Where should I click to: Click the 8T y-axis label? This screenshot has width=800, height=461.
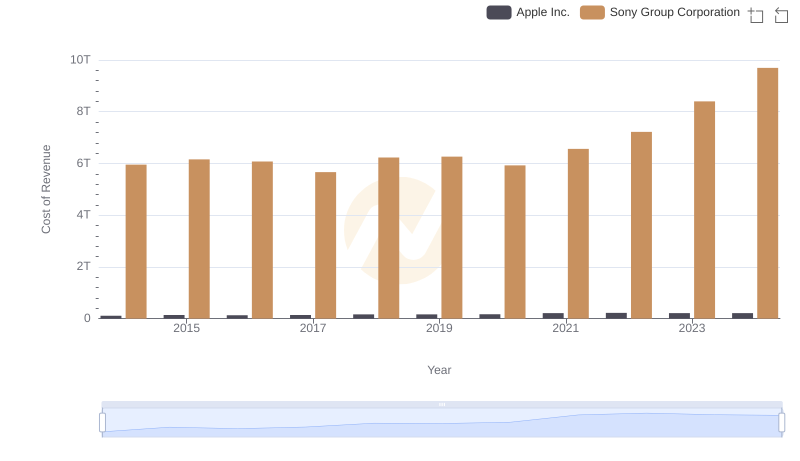(x=83, y=111)
